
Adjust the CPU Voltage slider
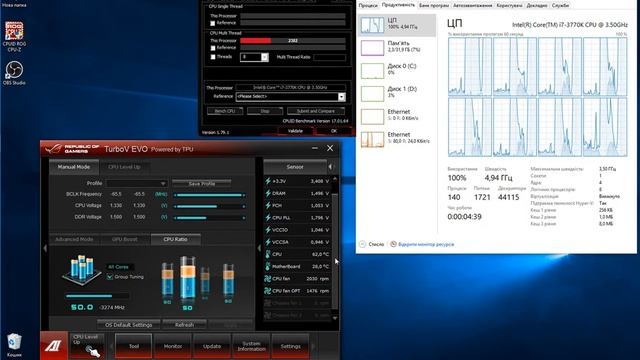[209, 206]
